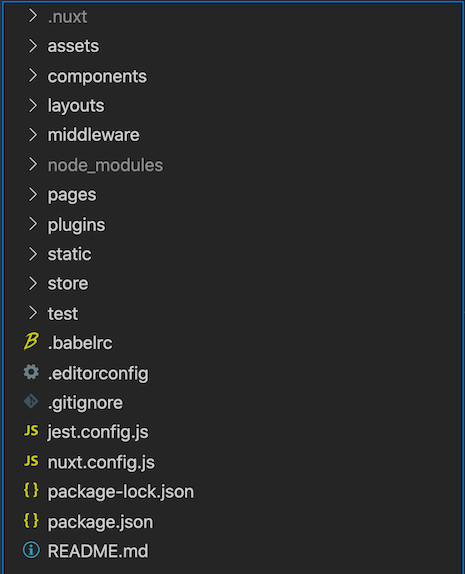Click the Babel icon beside .babelrc
The width and height of the screenshot is (465, 574).
click(31, 342)
